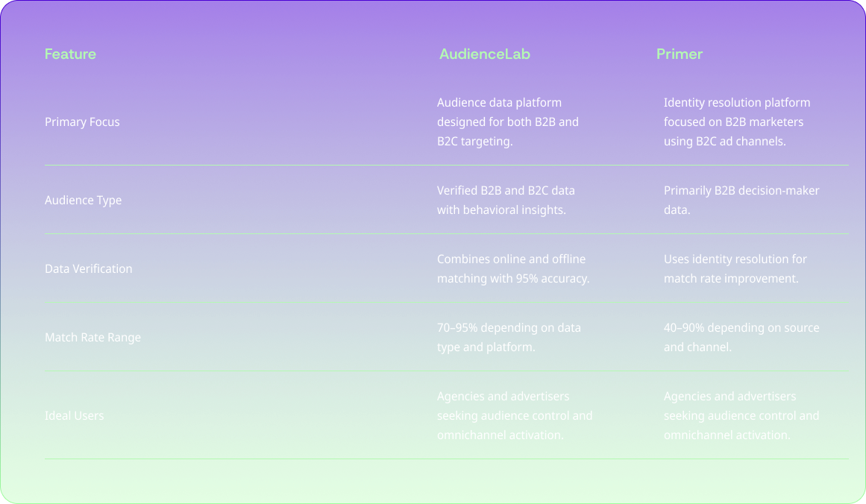Click the divider line below Ideal Users row
The height and width of the screenshot is (504, 866).
click(x=446, y=459)
